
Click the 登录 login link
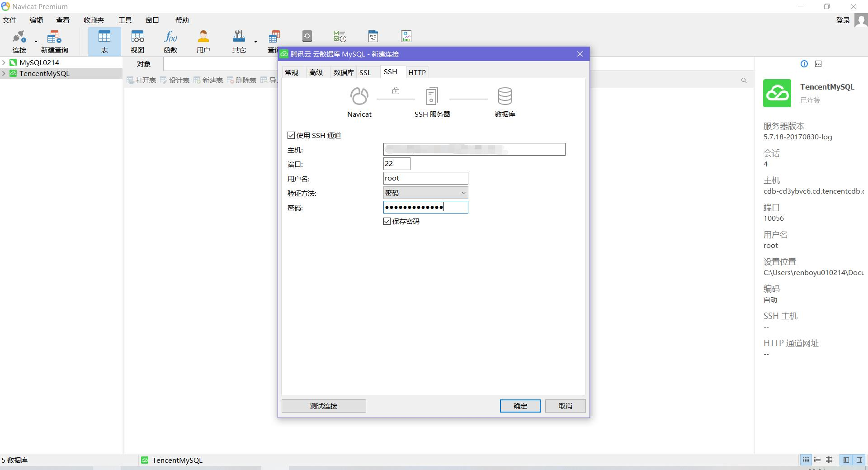[843, 20]
